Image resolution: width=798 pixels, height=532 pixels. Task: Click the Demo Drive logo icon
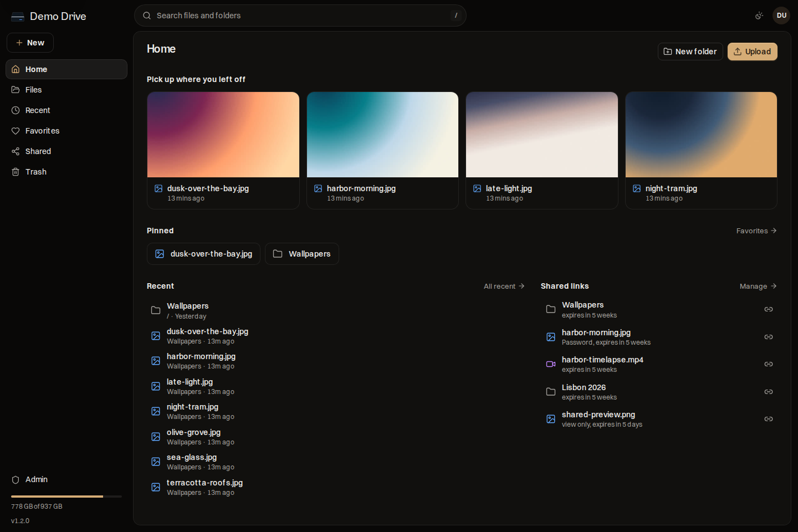[18, 17]
